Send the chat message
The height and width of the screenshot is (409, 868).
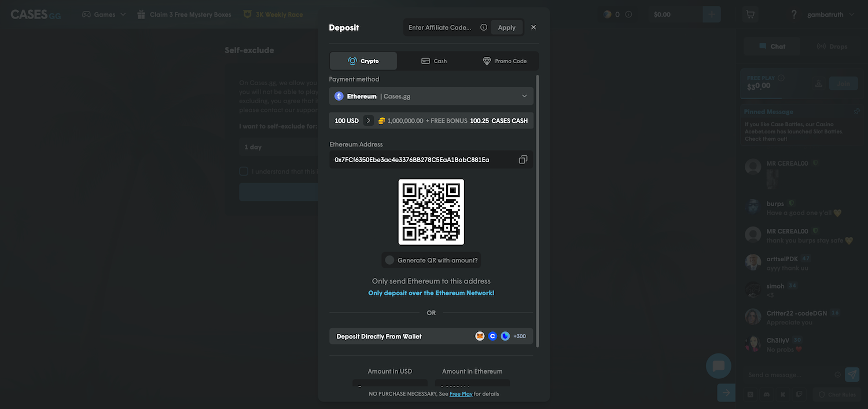coord(852,375)
